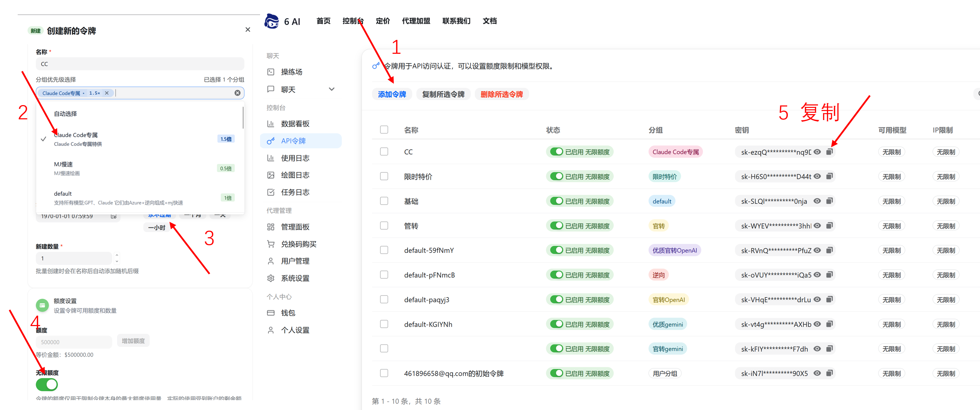980x410 pixels.
Task: Set expiry to 一小时
Action: point(157,228)
